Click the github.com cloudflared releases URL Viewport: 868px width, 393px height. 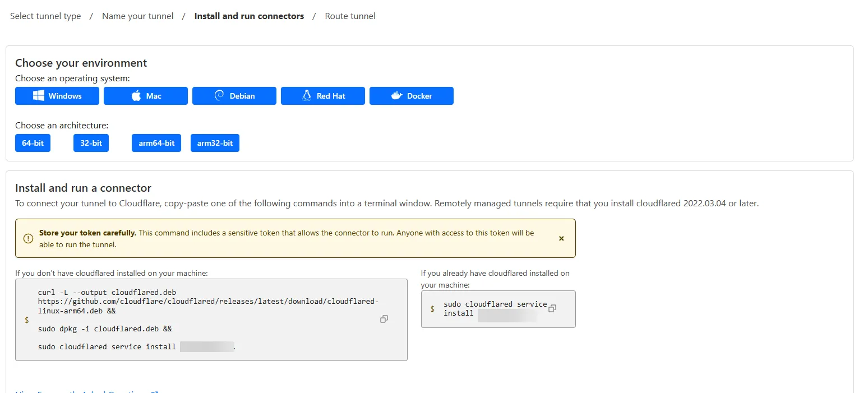pyautogui.click(x=209, y=306)
